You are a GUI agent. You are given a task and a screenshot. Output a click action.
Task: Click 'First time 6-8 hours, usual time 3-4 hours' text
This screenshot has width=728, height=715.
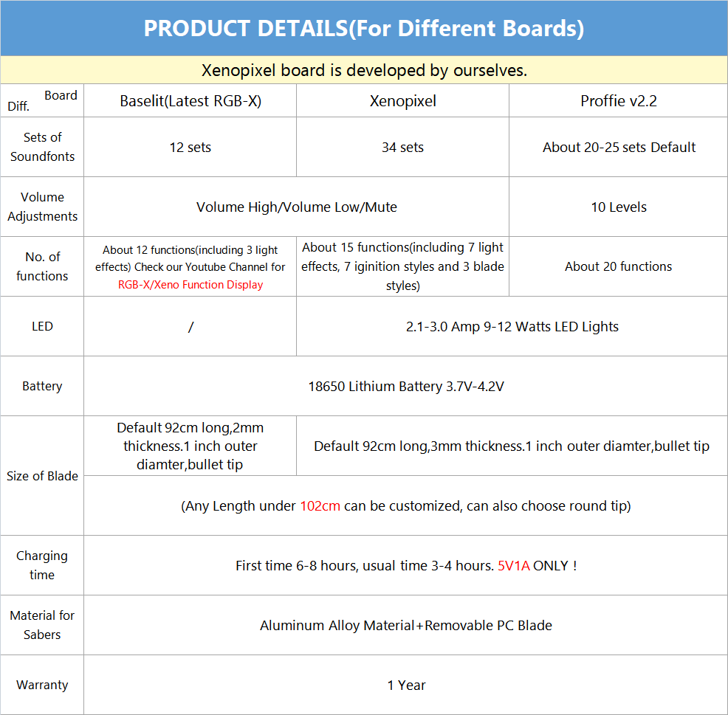coord(365,566)
